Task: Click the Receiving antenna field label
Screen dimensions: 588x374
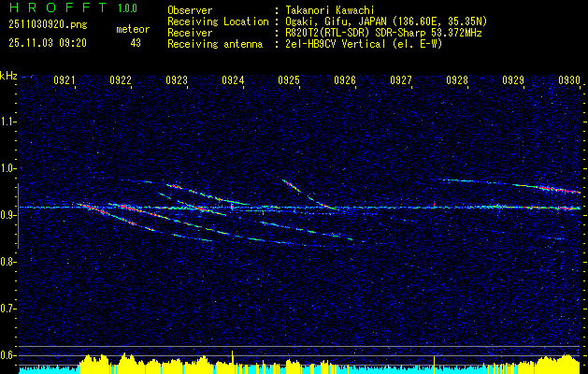Action: click(x=215, y=44)
